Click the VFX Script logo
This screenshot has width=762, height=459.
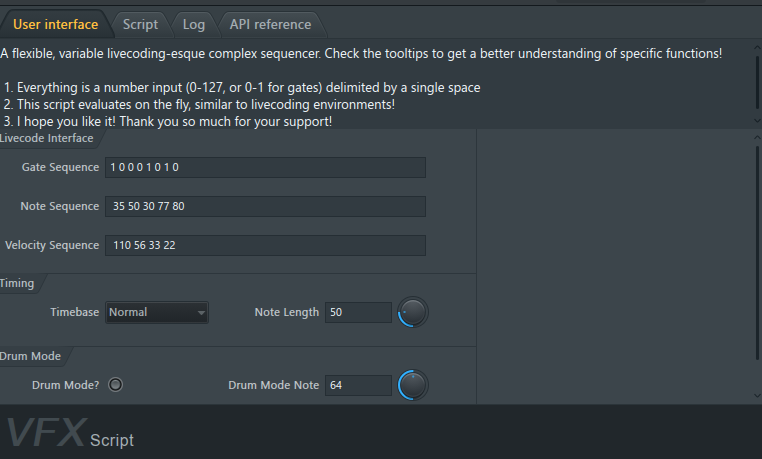pos(70,433)
